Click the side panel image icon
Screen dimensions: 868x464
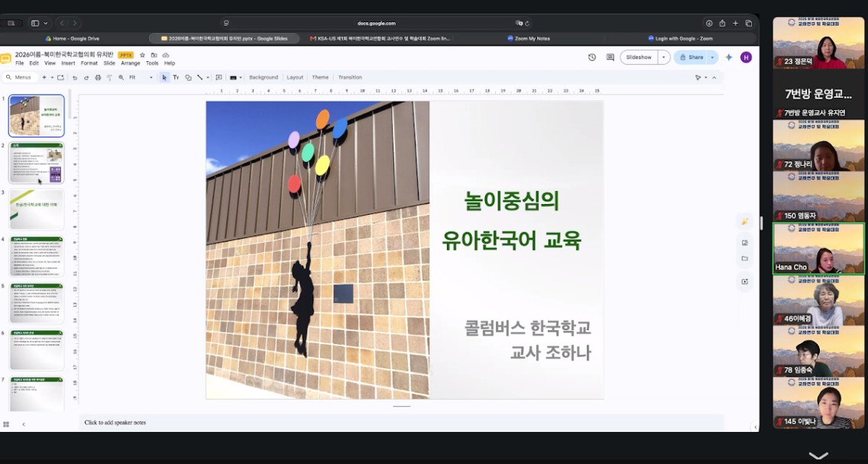tap(745, 242)
